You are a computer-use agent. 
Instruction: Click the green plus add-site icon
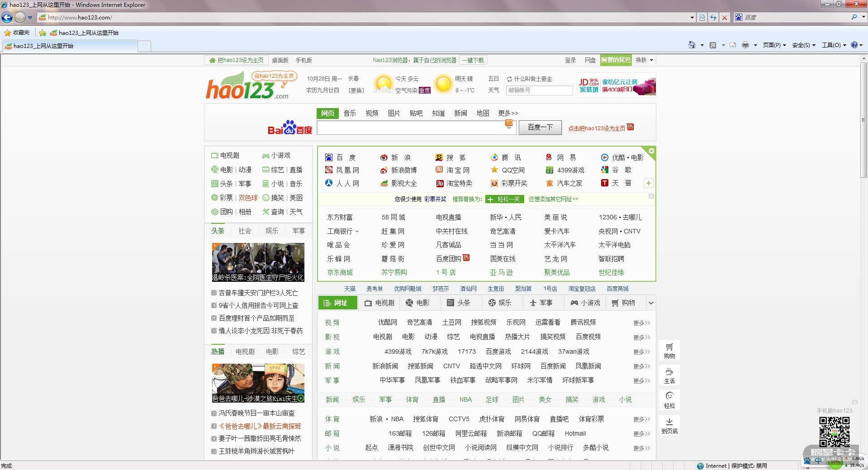click(x=648, y=183)
